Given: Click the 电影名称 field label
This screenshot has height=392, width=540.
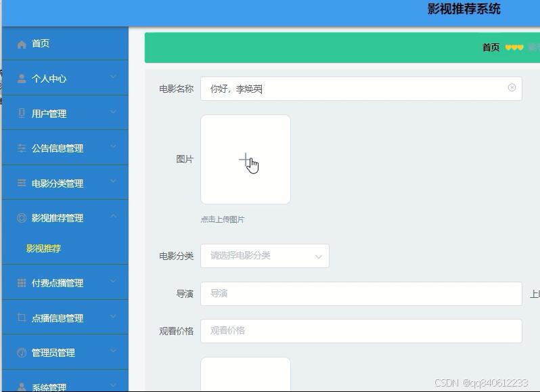Looking at the screenshot, I should (176, 89).
